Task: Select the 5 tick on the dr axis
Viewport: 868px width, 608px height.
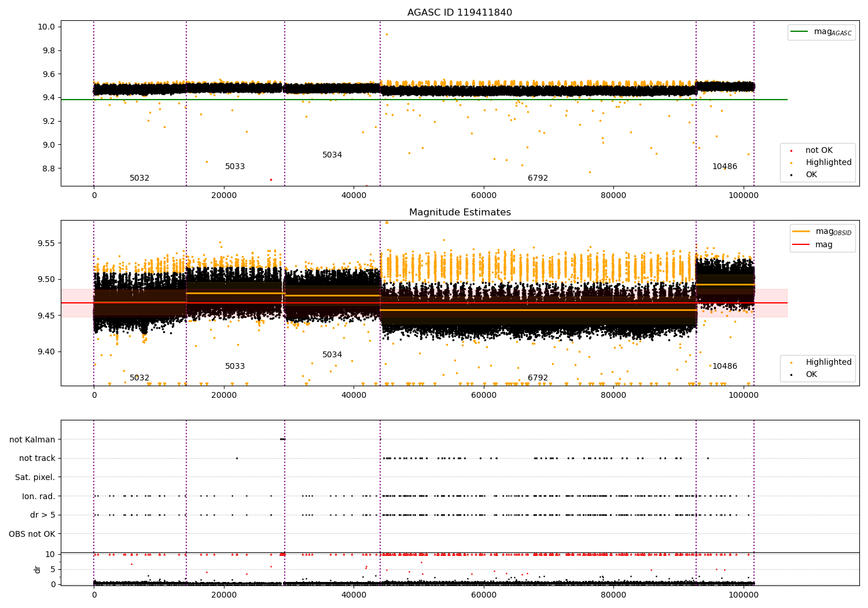Action: click(53, 569)
